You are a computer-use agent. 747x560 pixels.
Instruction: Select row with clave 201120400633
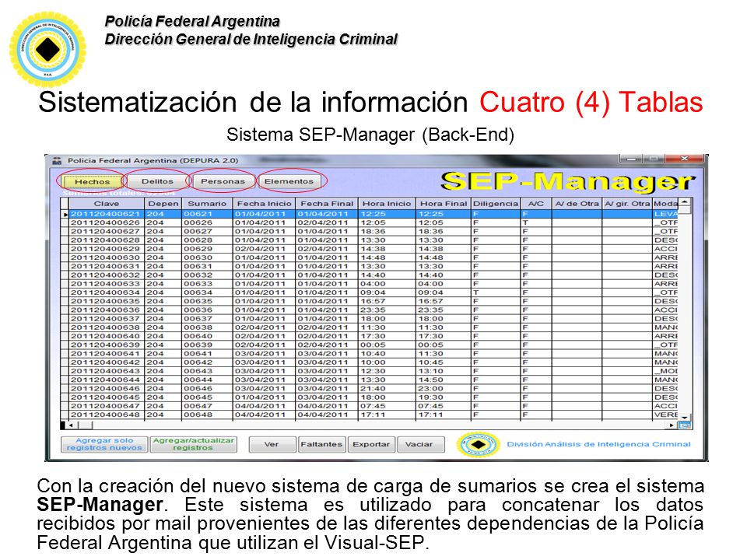370,284
